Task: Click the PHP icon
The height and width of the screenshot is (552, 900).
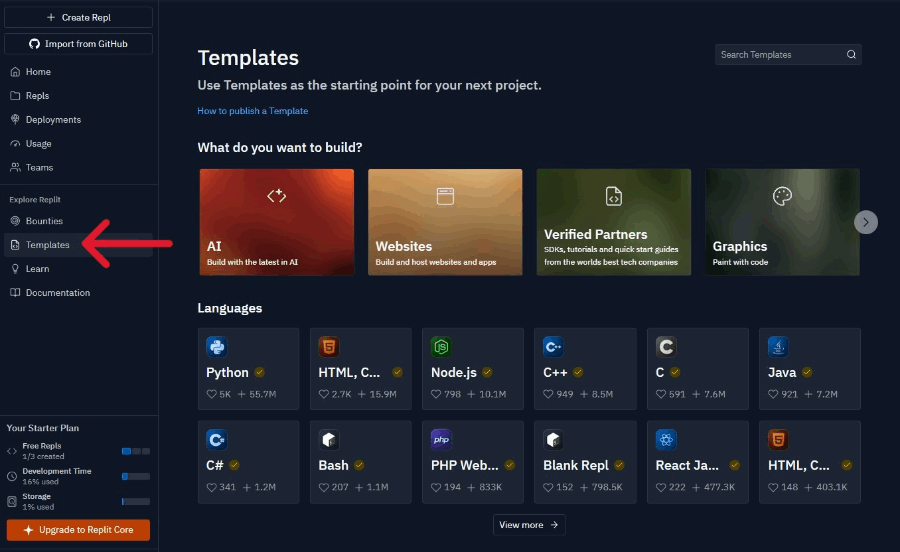Action: click(x=441, y=440)
